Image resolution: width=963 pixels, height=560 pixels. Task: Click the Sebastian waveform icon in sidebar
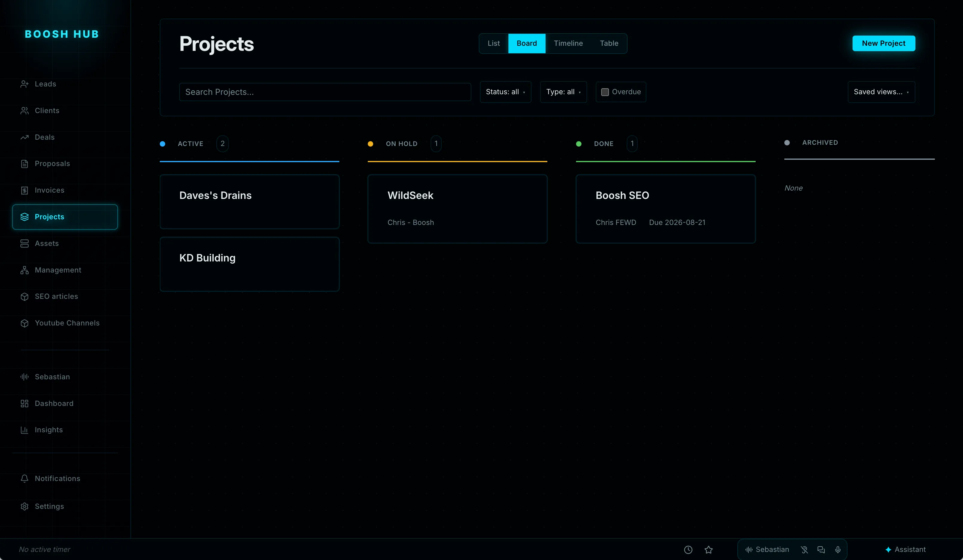25,377
